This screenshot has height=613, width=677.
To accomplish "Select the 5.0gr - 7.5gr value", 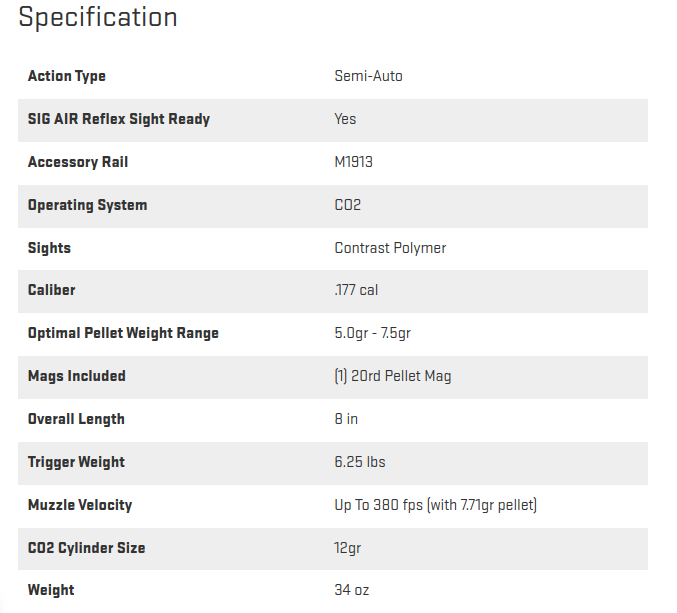I will tap(373, 333).
